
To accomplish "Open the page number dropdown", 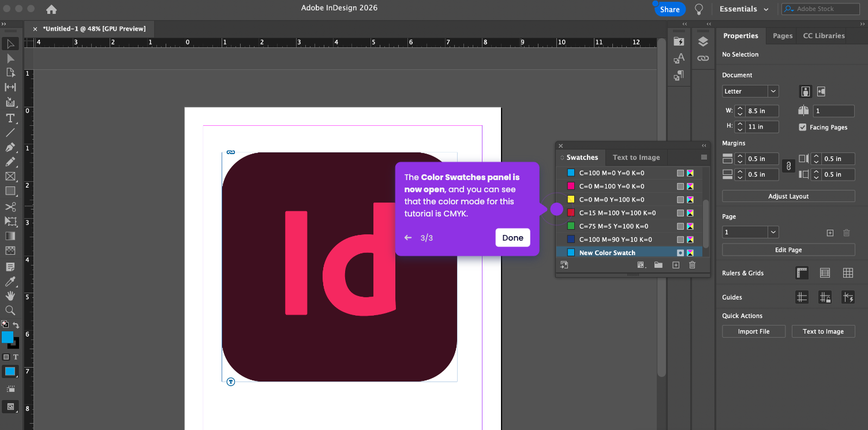I will [x=773, y=232].
